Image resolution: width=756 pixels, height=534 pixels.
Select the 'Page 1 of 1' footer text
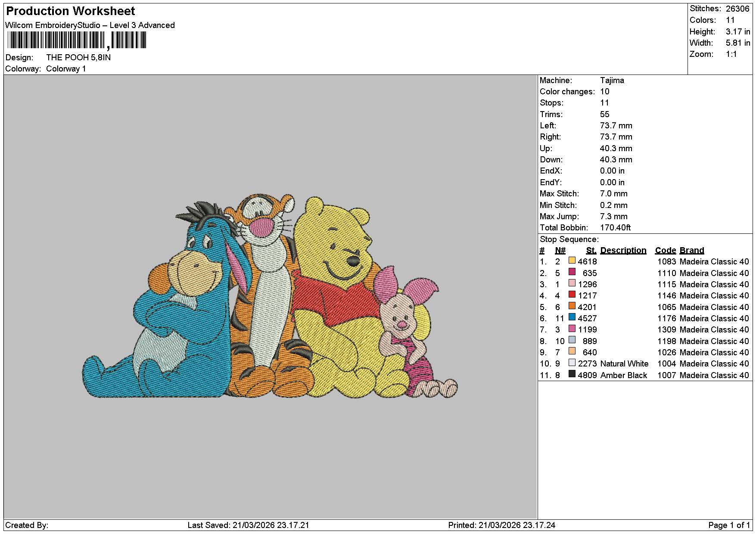pos(729,525)
